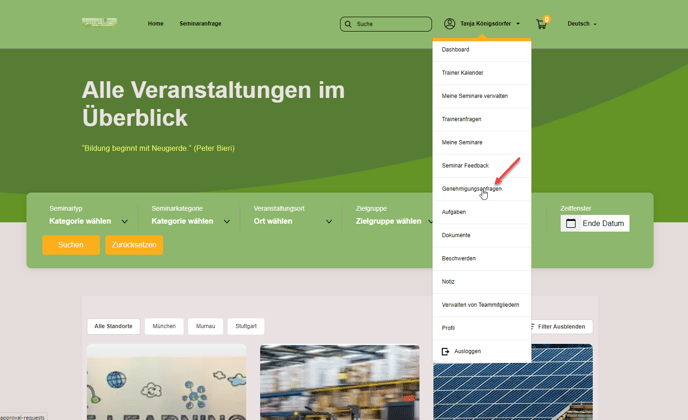This screenshot has height=420, width=688.
Task: Open the Veranstaltungsort Ort wählen dropdown
Action: point(292,221)
